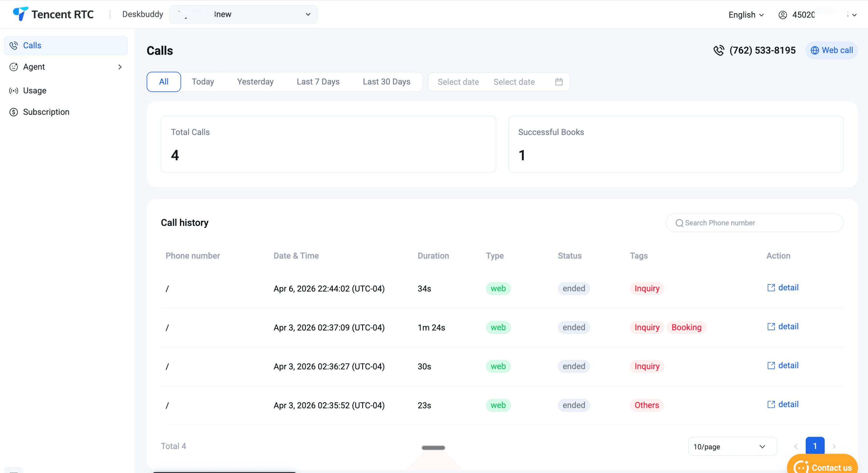This screenshot has width=868, height=473.
Task: Click the magnifier icon in phone search
Action: (x=679, y=223)
